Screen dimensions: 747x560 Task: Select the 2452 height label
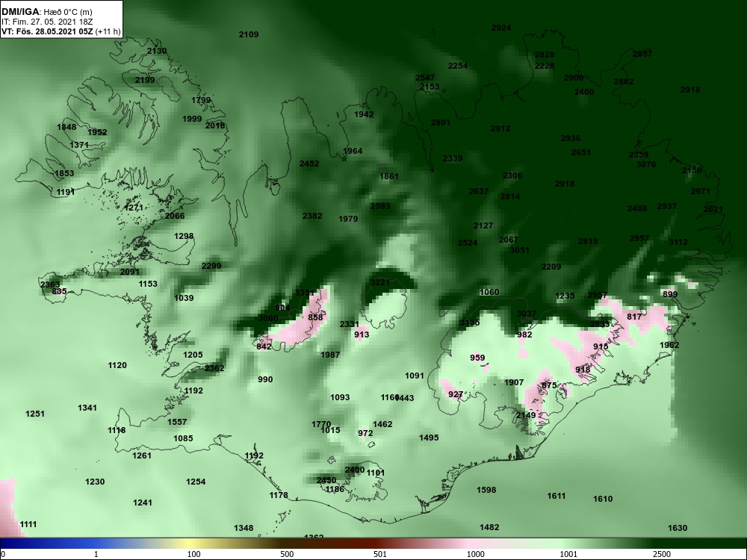click(309, 164)
